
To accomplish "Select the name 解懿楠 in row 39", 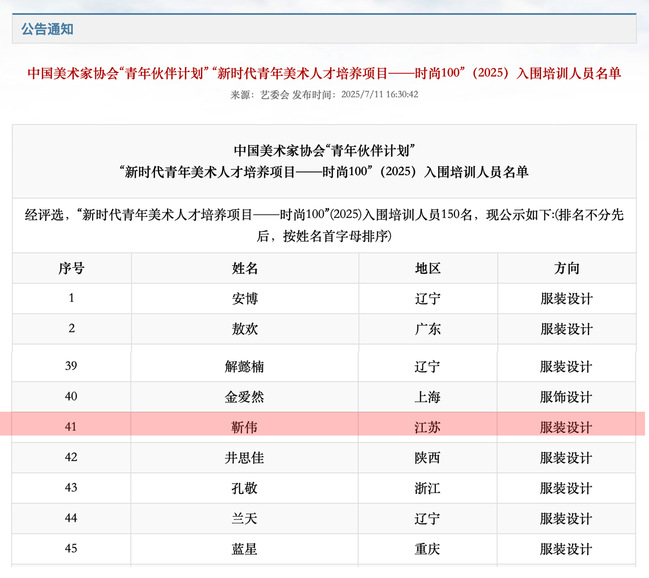I will click(x=245, y=367).
